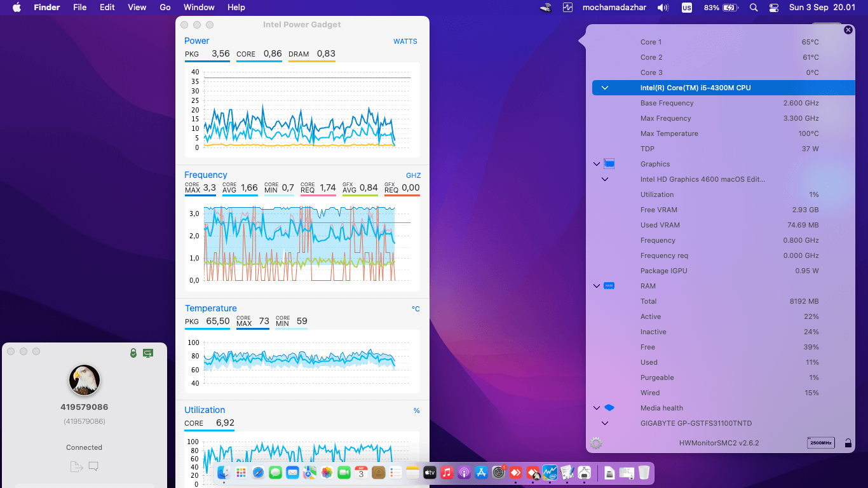Click the RAM chip icon in HWMonitorSMC2
The image size is (868, 488).
(x=609, y=286)
